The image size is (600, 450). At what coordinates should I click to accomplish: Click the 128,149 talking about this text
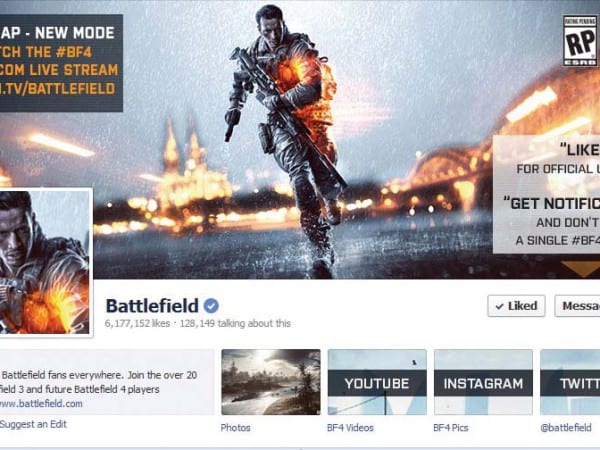(235, 324)
